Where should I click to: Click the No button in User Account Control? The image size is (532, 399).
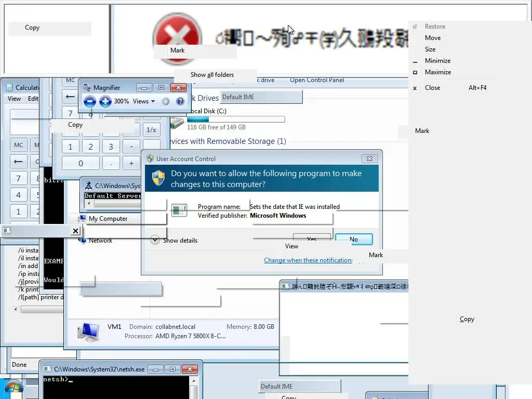[x=354, y=239]
